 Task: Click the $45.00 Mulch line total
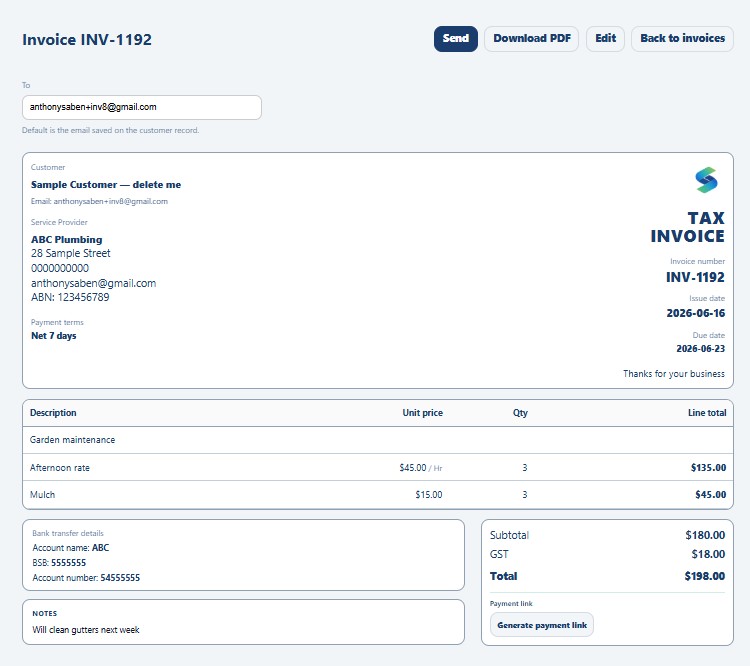click(710, 495)
